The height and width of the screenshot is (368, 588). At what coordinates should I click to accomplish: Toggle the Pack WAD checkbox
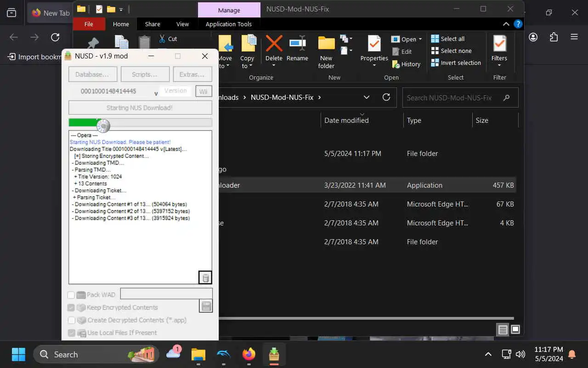click(x=71, y=295)
